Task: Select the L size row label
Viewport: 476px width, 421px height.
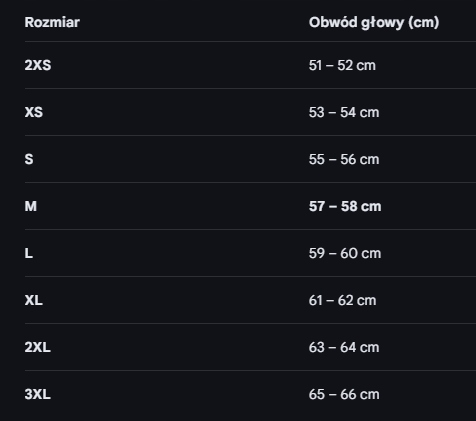Action: [x=29, y=253]
